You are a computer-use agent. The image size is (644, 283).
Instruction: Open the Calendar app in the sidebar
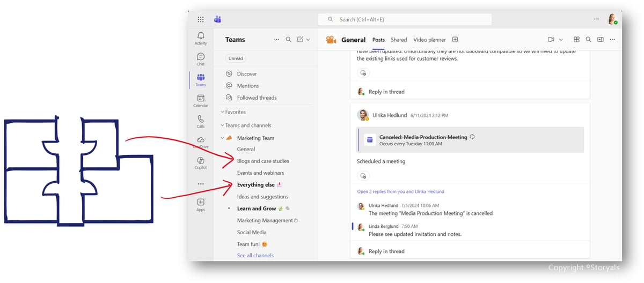tap(201, 101)
